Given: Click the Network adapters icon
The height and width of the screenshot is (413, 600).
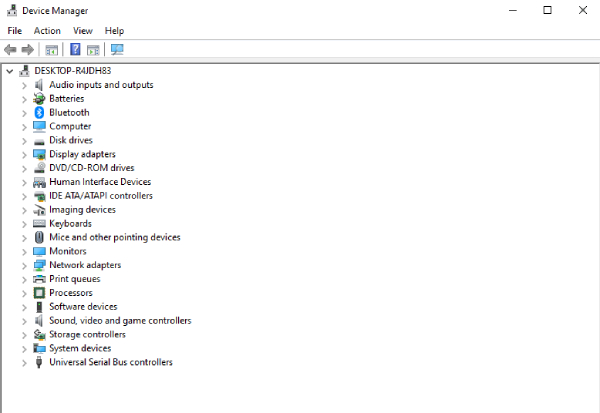Looking at the screenshot, I should point(39,265).
